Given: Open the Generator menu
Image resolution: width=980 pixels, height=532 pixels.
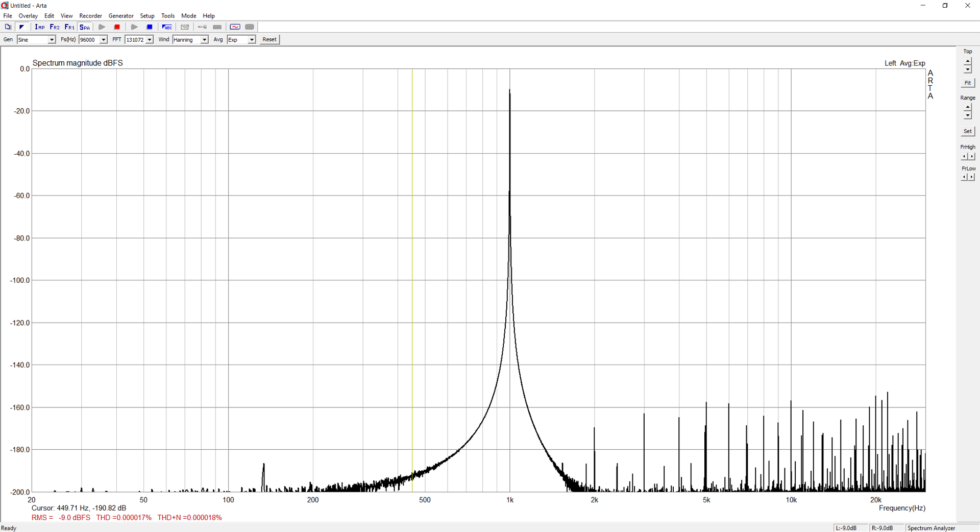Looking at the screenshot, I should click(x=121, y=16).
